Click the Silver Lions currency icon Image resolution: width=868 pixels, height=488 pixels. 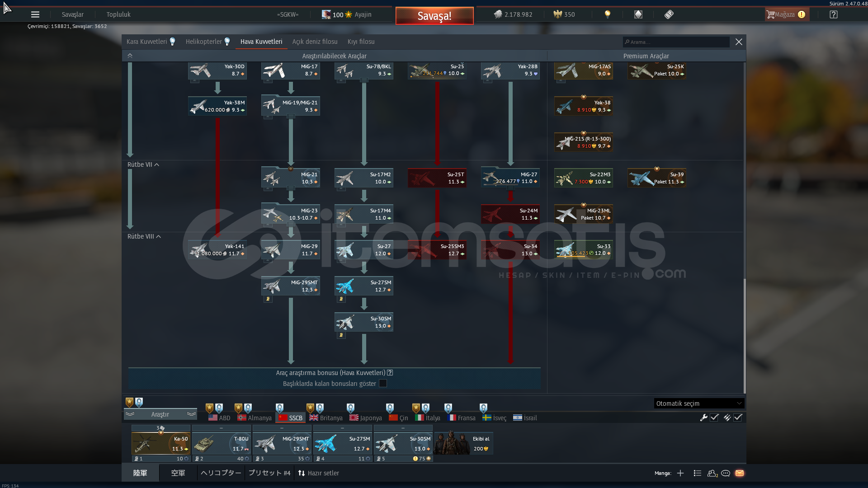tap(498, 14)
